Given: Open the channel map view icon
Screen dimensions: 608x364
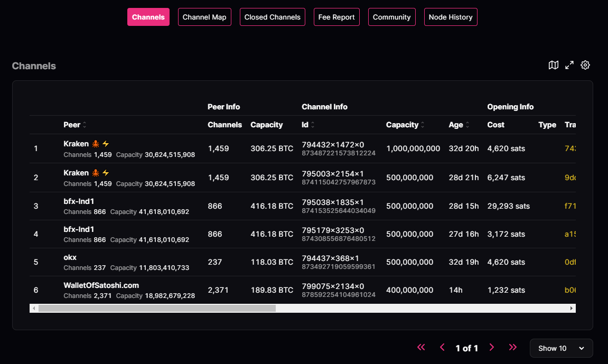Looking at the screenshot, I should [x=553, y=65].
